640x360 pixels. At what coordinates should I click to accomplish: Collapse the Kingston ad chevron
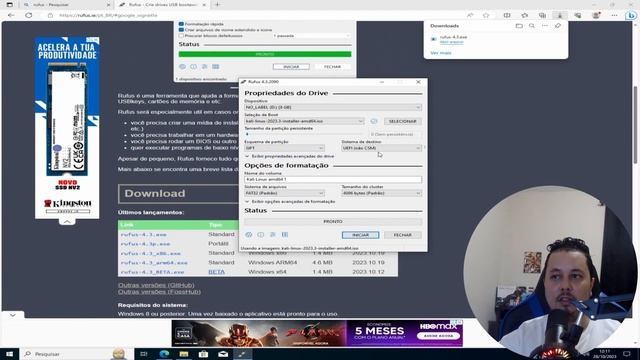point(67,222)
